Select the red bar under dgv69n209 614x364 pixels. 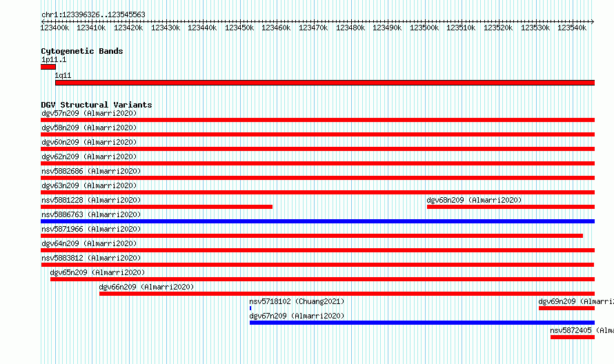[566, 308]
